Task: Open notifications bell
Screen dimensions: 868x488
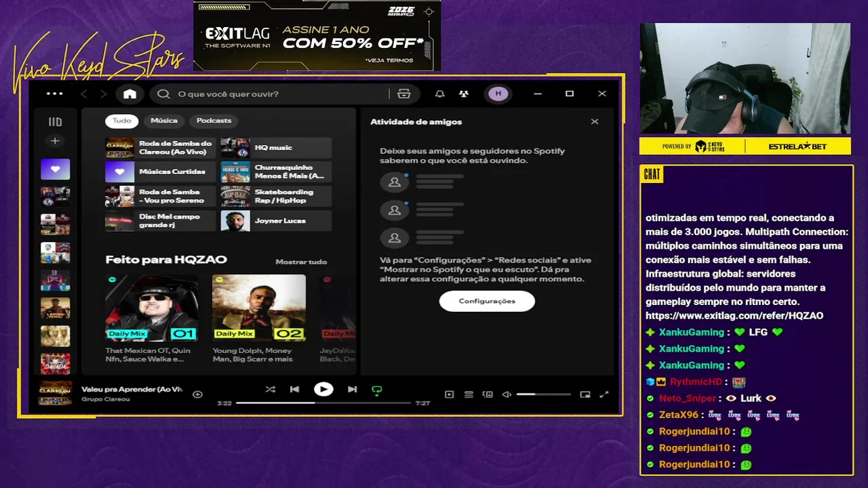Action: point(440,94)
